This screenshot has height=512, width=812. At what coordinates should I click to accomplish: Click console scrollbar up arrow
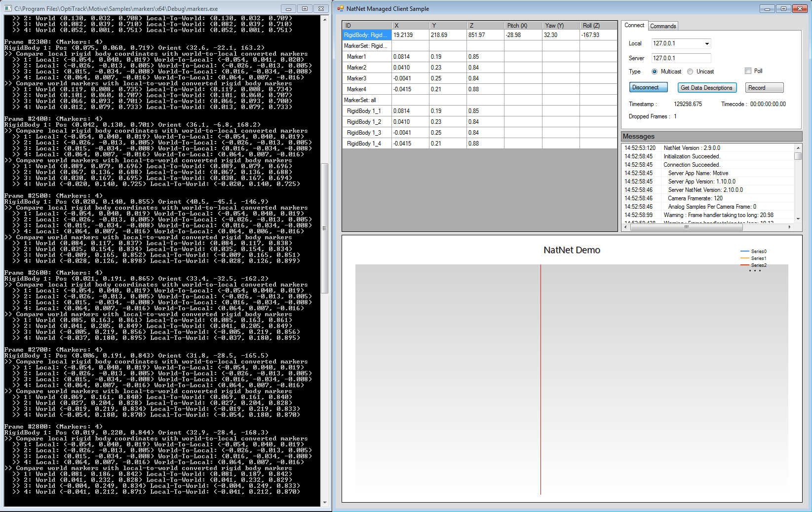coord(324,19)
